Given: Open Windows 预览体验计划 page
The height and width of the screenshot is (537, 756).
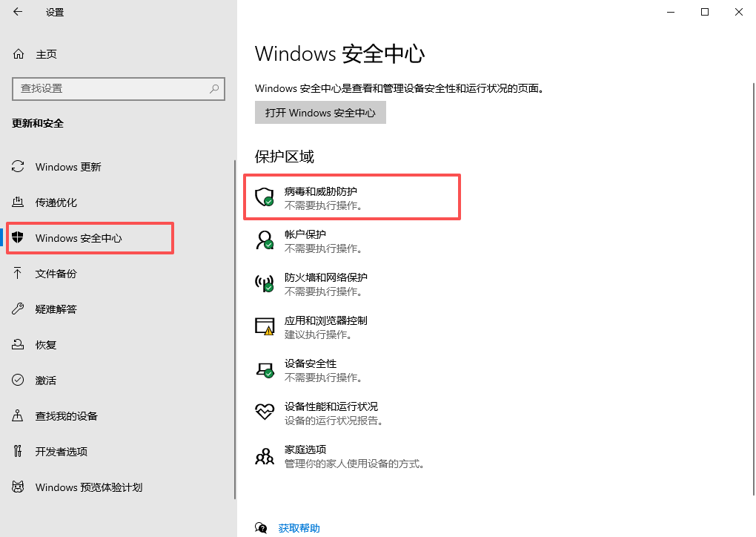Looking at the screenshot, I should coord(89,487).
